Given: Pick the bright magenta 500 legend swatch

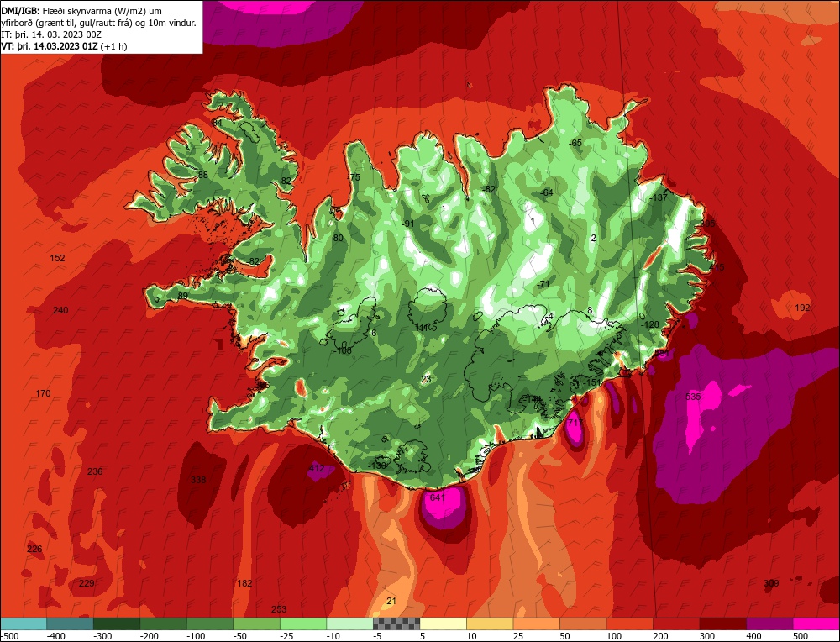Looking at the screenshot, I should (816, 624).
